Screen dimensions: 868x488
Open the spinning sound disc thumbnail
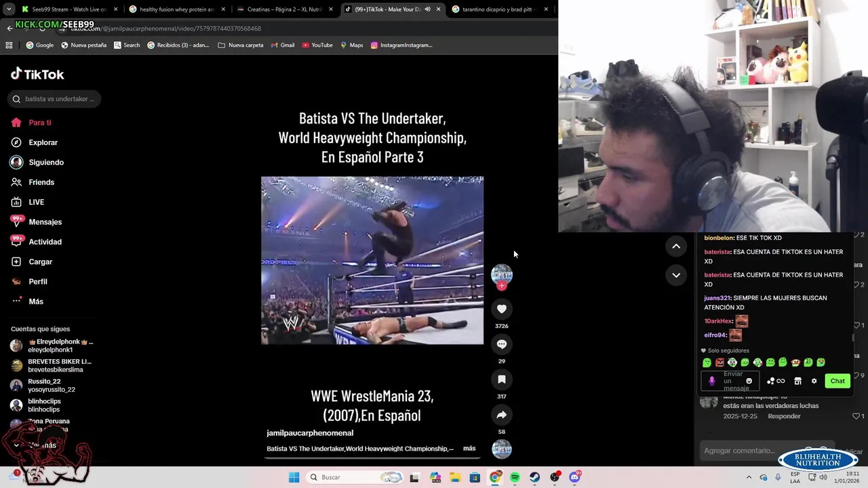(502, 449)
